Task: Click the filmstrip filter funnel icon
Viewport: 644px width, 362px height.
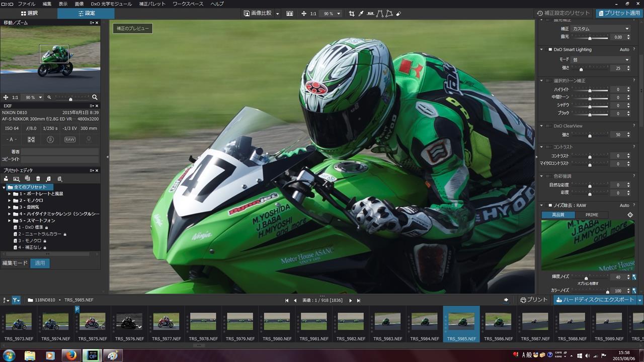Action: (x=16, y=300)
